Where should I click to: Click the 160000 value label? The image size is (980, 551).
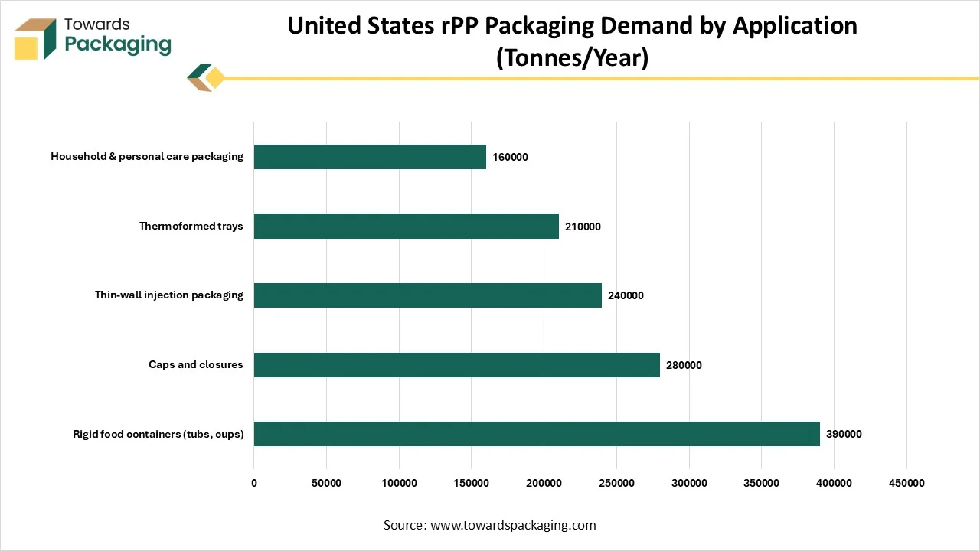coord(510,157)
